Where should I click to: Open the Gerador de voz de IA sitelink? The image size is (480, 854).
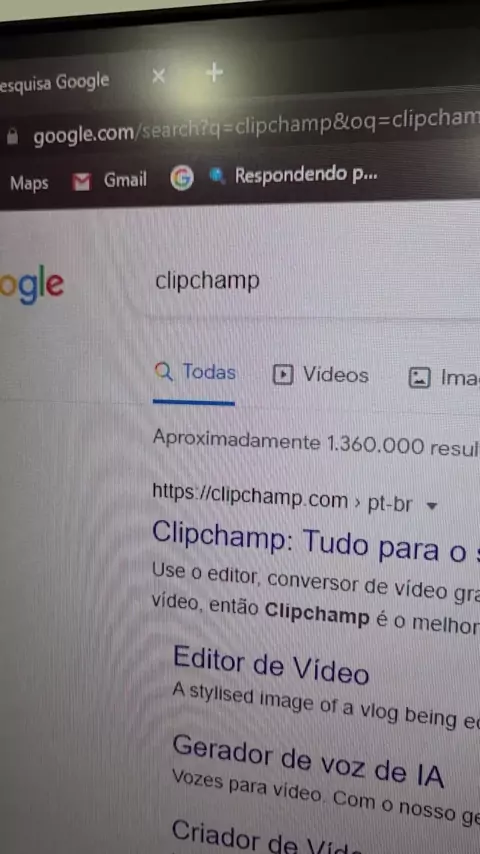pos(308,760)
